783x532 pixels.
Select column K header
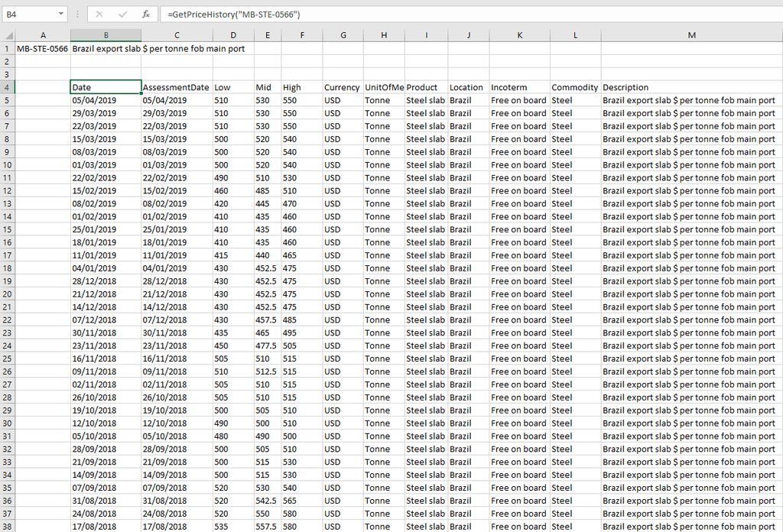pyautogui.click(x=519, y=35)
